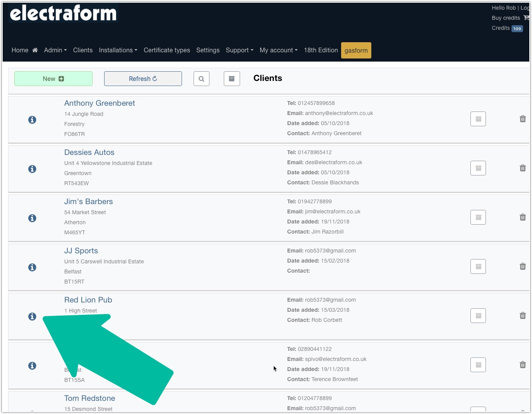Open Settings in navbar
This screenshot has height=414, width=532.
pyautogui.click(x=208, y=50)
